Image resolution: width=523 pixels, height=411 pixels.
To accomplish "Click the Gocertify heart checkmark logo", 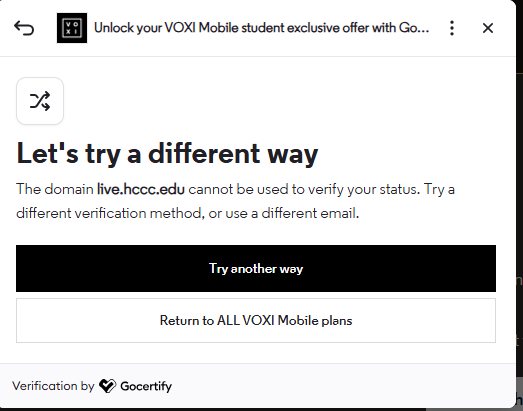I will [x=107, y=386].
